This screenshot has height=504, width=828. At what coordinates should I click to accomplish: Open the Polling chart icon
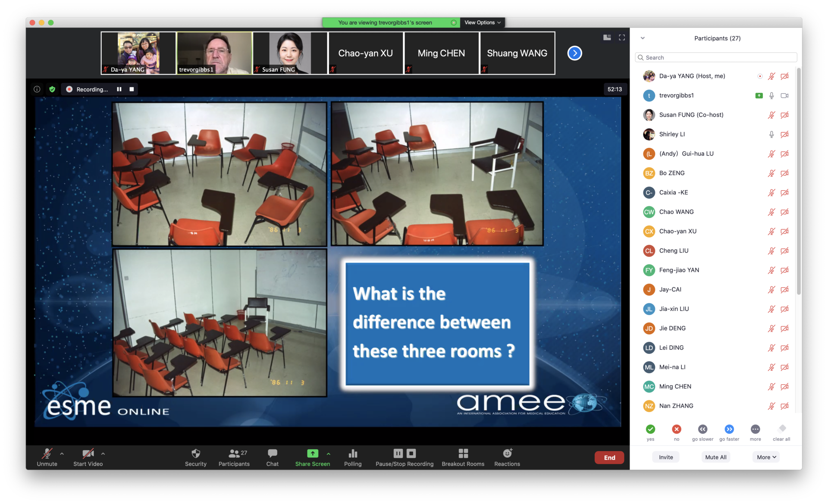(x=353, y=454)
